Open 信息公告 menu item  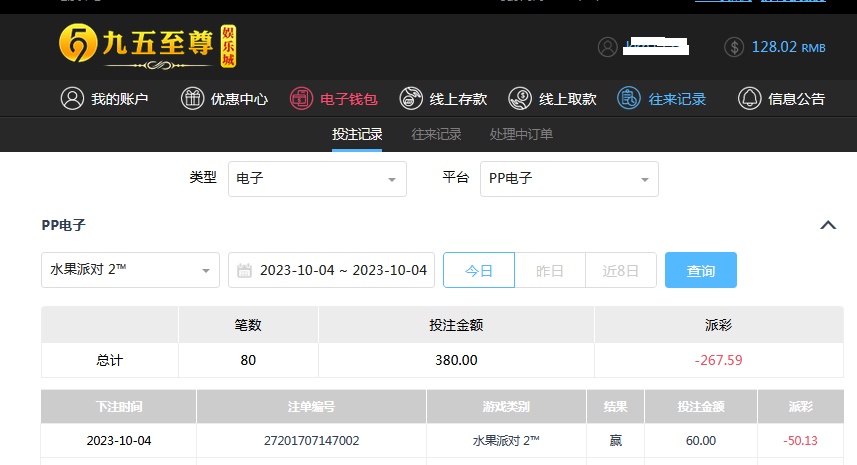782,99
